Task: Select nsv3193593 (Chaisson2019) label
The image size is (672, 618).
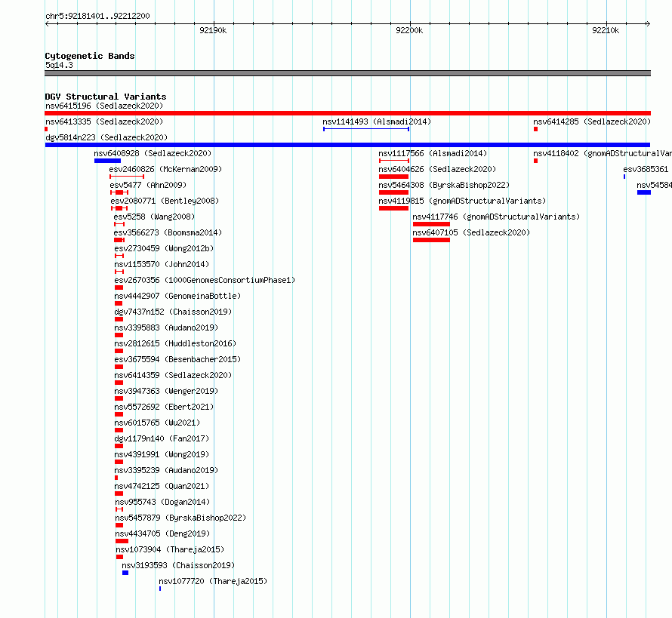Action: [x=178, y=565]
